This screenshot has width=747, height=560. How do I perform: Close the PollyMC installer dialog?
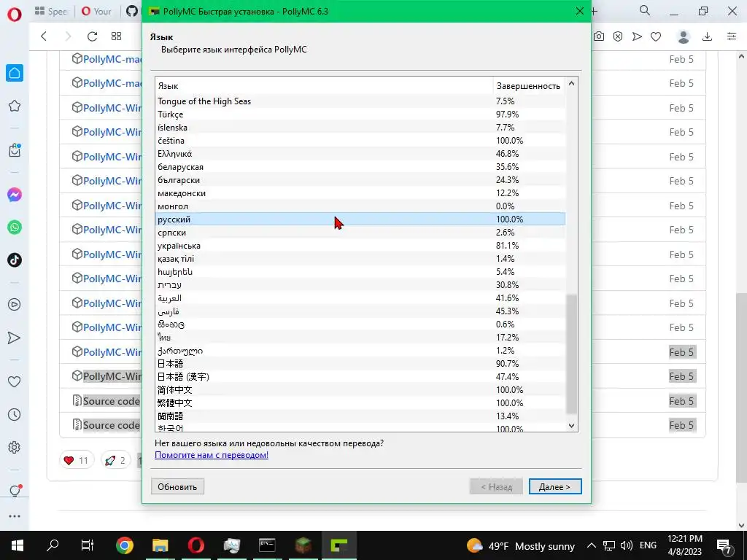click(x=579, y=11)
